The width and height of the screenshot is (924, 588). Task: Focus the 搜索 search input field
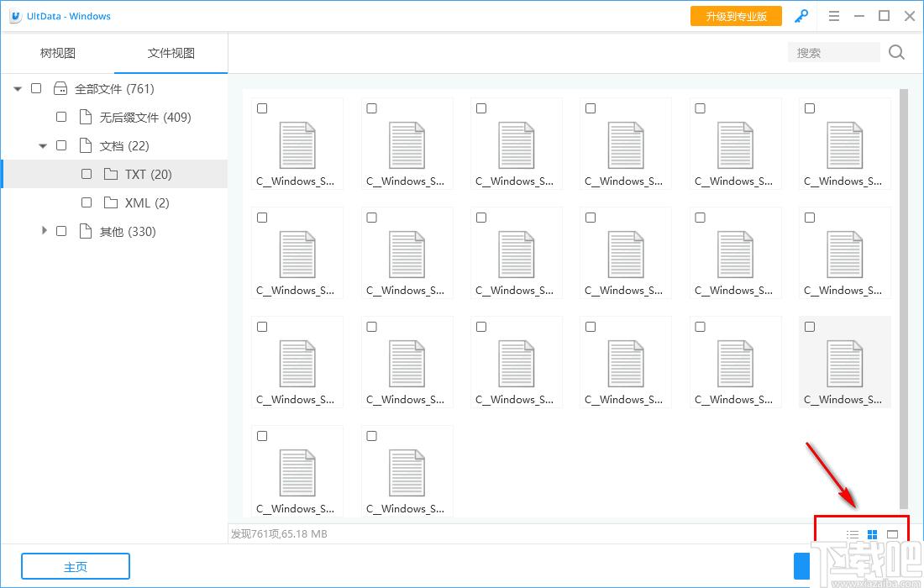pyautogui.click(x=834, y=52)
